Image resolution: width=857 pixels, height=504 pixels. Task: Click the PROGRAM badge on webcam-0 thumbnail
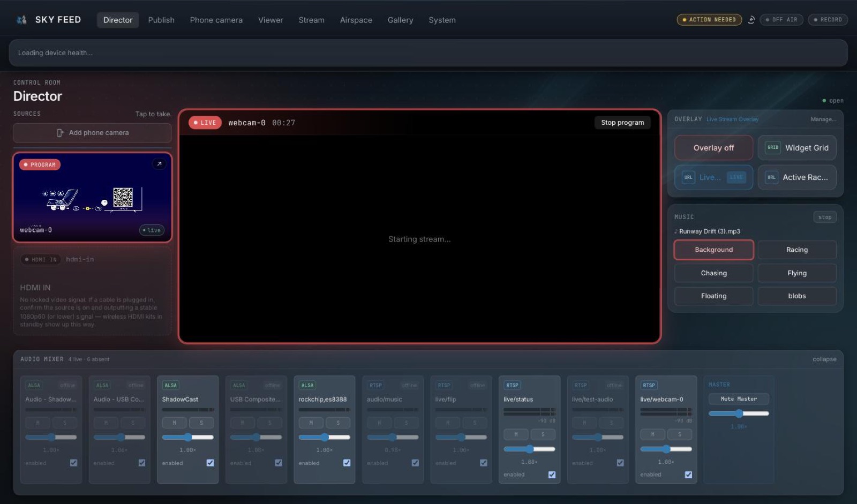point(40,164)
